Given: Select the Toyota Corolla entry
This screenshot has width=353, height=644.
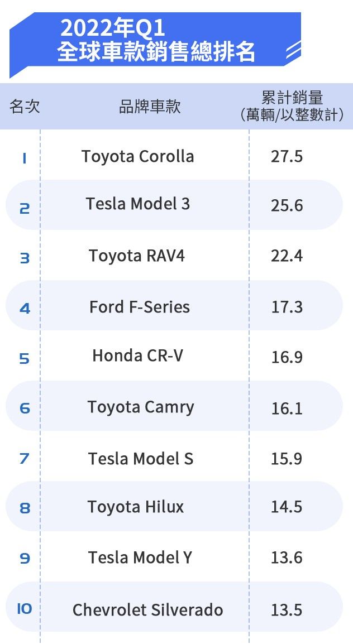Looking at the screenshot, I should (x=138, y=156).
